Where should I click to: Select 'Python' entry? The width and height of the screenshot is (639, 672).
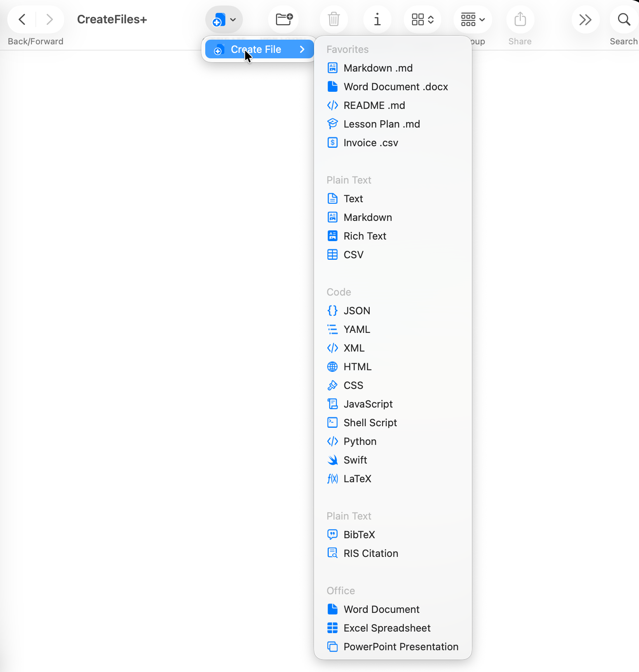coord(393,441)
